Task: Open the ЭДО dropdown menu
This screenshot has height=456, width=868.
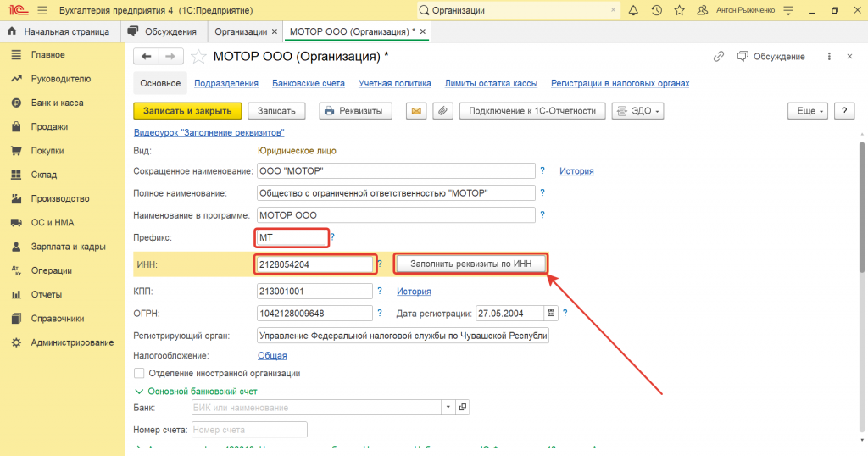Action: coord(637,111)
